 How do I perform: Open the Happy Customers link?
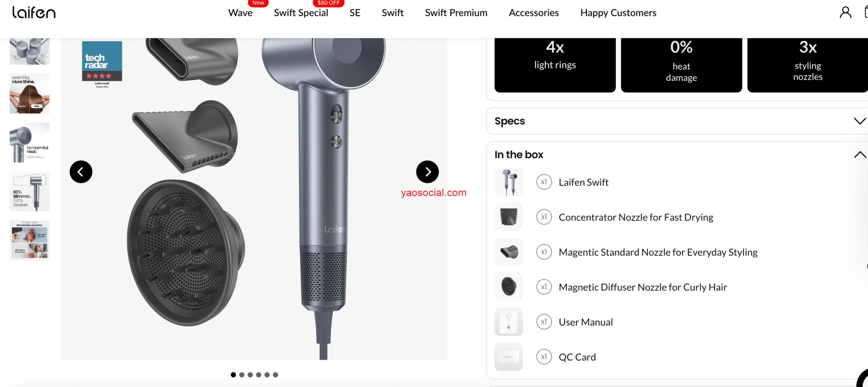pos(618,12)
